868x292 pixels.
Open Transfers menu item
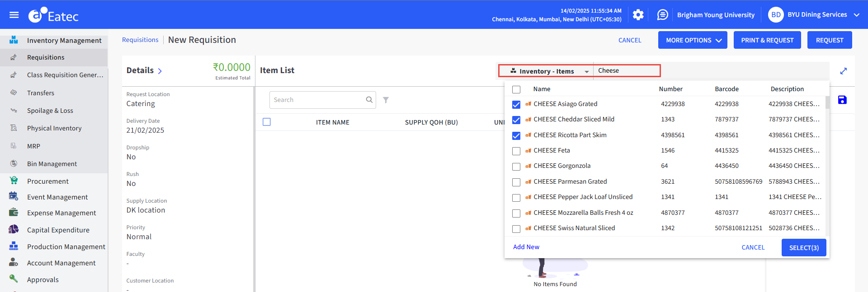41,93
